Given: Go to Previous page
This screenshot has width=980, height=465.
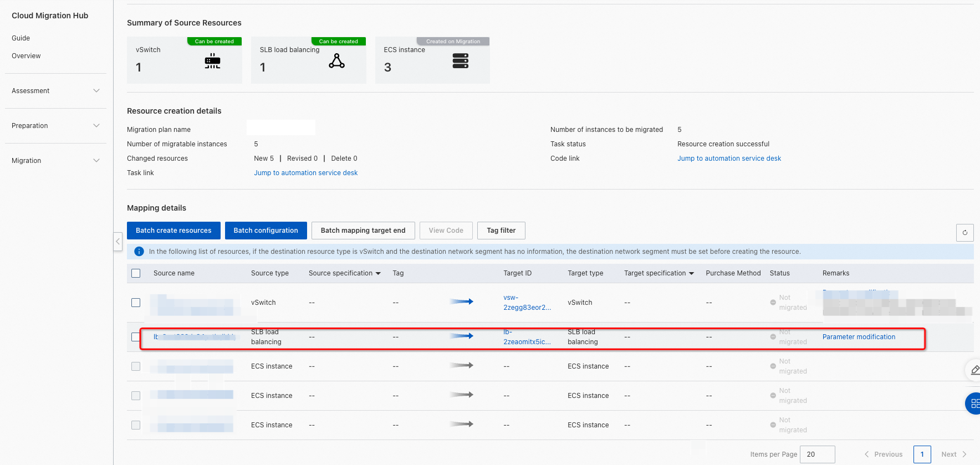Looking at the screenshot, I should click(x=884, y=454).
